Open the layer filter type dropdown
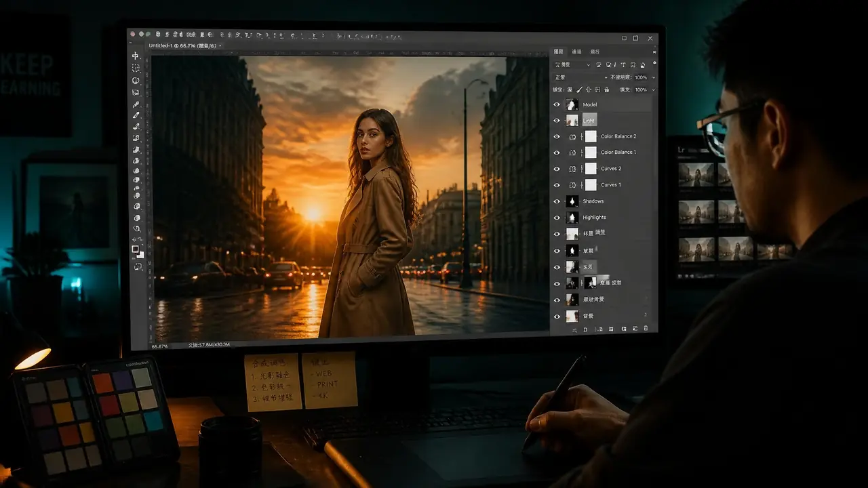The image size is (868, 488). click(573, 65)
